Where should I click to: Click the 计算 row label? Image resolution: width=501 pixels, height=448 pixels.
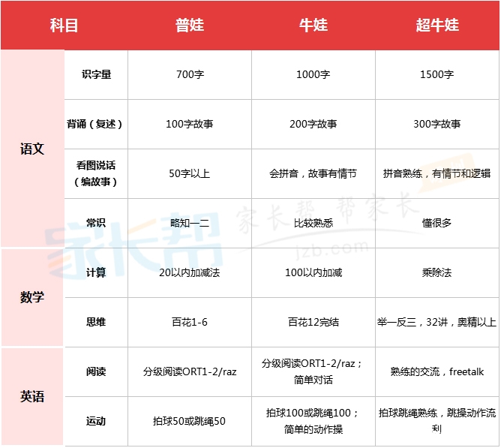point(96,272)
